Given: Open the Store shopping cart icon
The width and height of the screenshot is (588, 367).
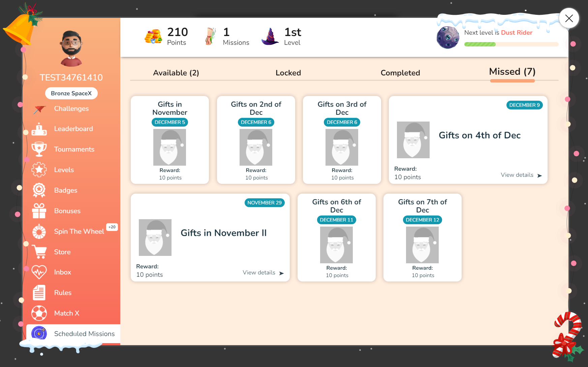Looking at the screenshot, I should coord(39,252).
